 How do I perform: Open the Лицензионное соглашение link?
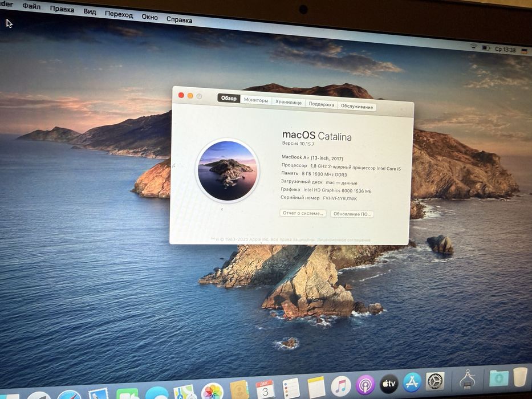[x=343, y=240]
